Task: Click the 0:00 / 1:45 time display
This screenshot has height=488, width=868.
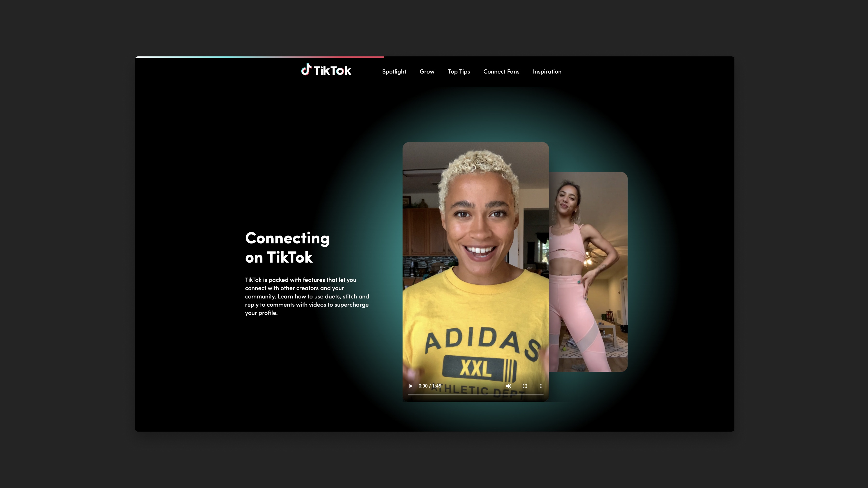Action: (430, 386)
